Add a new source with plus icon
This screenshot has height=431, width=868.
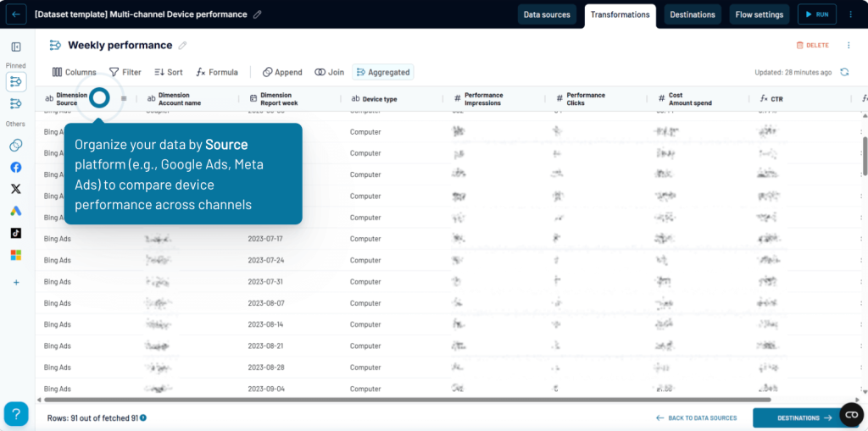[x=16, y=283]
